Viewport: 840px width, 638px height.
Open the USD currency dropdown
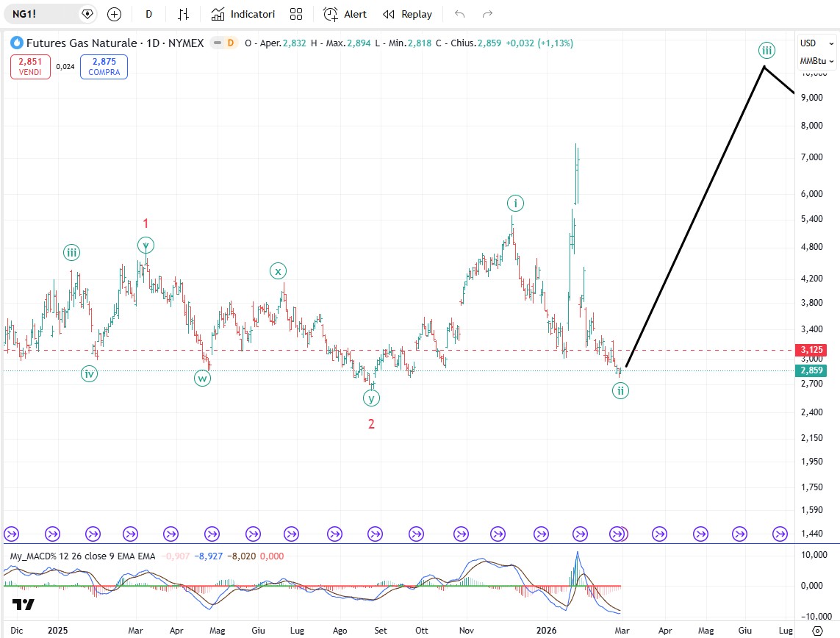(x=807, y=43)
